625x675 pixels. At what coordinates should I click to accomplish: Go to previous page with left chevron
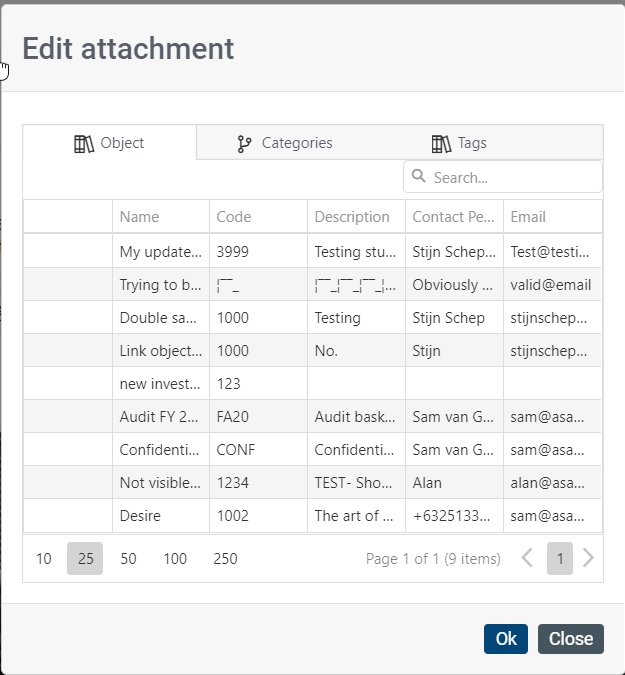(x=527, y=558)
